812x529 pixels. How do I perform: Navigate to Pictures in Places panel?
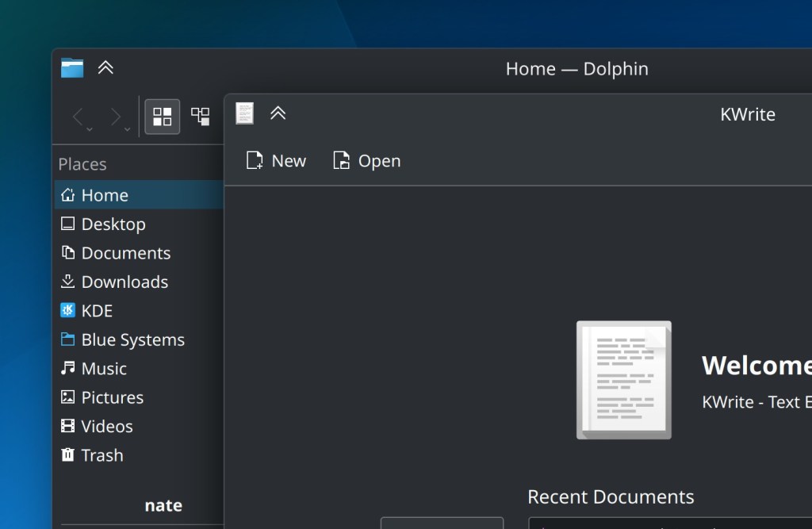[x=112, y=397]
